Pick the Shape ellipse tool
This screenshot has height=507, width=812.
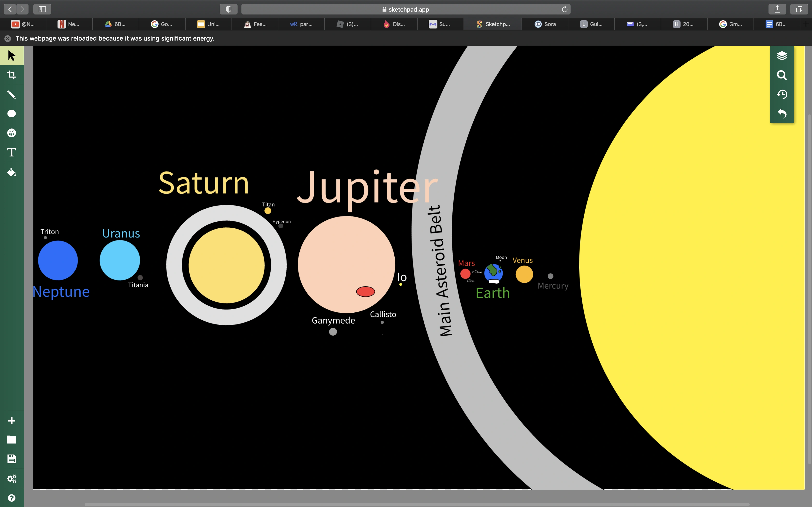[12, 114]
